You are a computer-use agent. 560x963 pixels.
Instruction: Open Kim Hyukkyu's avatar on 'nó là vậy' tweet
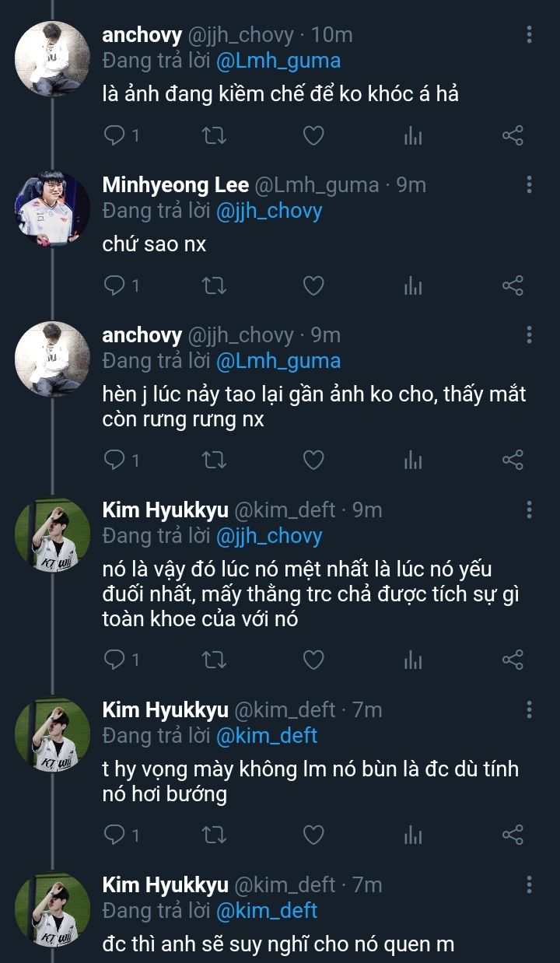click(x=53, y=535)
